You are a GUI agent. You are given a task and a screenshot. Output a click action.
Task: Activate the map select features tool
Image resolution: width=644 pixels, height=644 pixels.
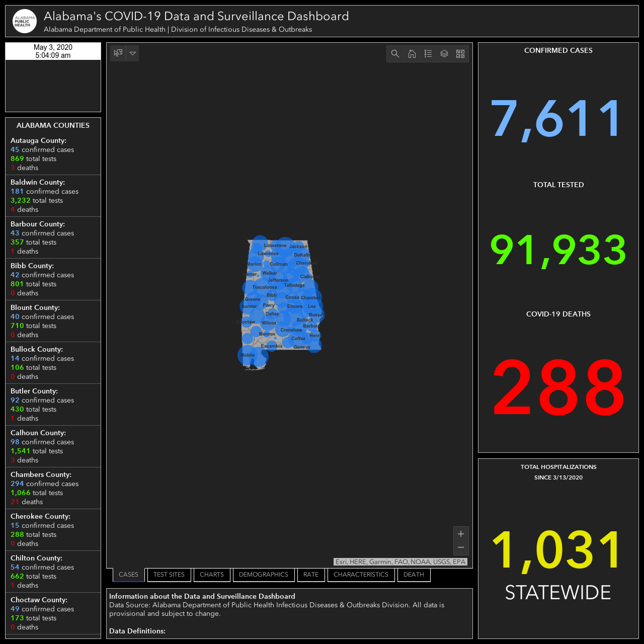pos(118,53)
